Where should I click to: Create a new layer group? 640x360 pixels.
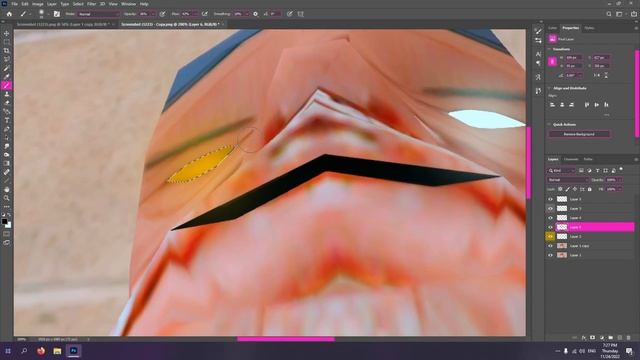point(611,338)
